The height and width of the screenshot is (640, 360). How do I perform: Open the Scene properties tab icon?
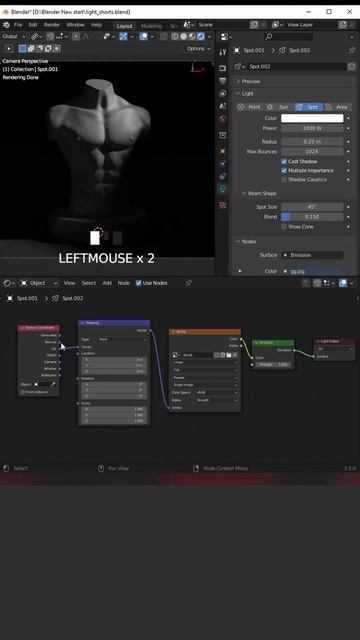point(222,106)
